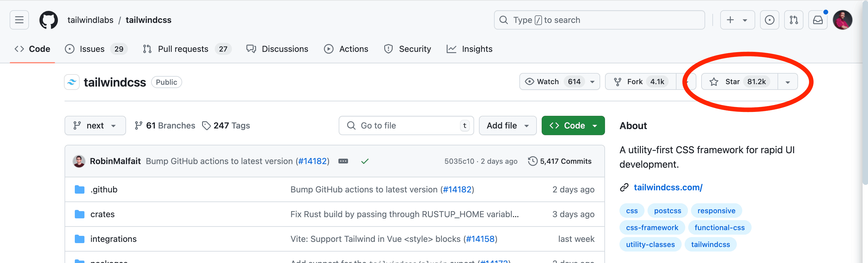Click the tailwindcss repository logo icon
The width and height of the screenshot is (868, 263).
(x=72, y=82)
